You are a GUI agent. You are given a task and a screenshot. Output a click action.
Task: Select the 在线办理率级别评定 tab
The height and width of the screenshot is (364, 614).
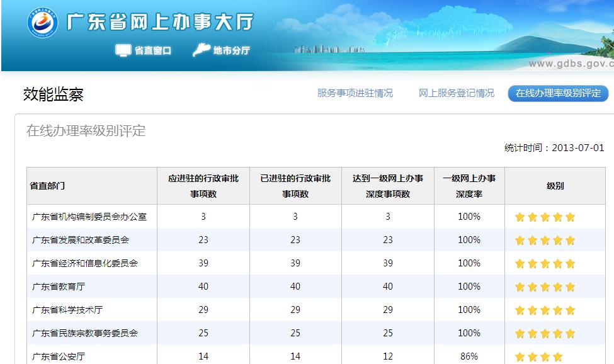pos(558,93)
